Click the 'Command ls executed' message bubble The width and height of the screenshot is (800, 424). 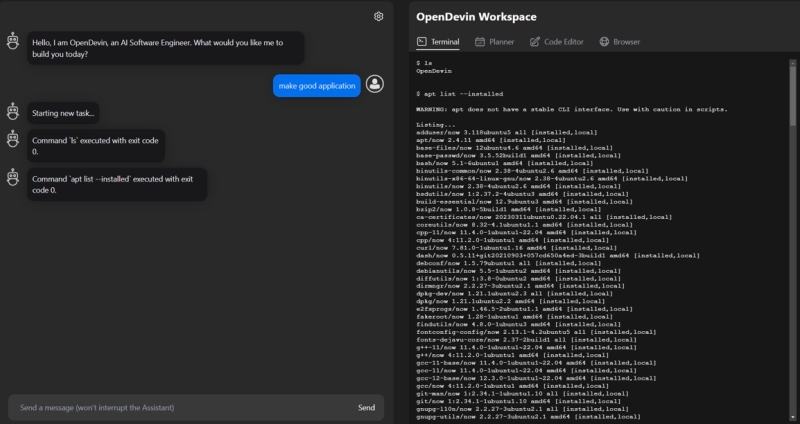point(96,146)
